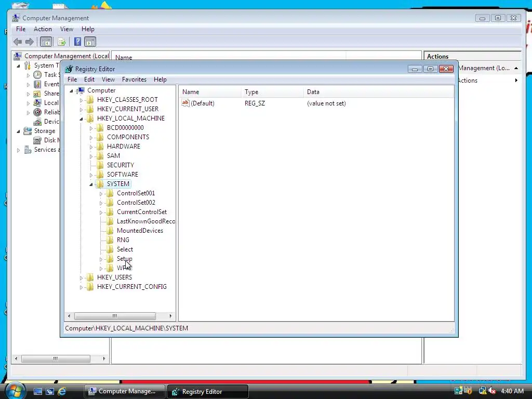Select the Device Manager icon in tree

pyautogui.click(x=37, y=122)
